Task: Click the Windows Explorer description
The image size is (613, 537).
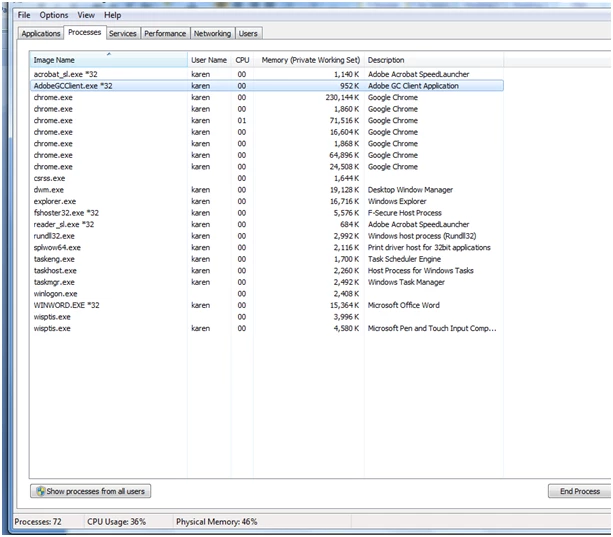Action: pyautogui.click(x=397, y=201)
